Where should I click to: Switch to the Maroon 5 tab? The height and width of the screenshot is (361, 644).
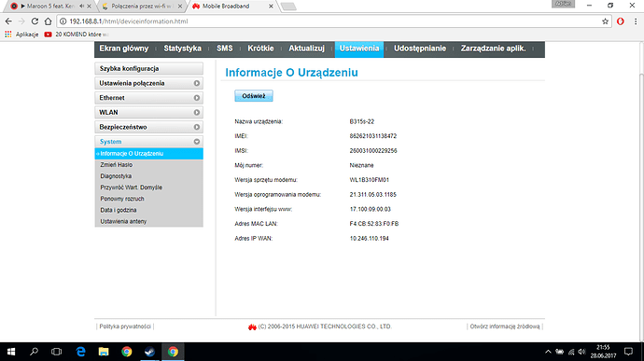coord(49,7)
